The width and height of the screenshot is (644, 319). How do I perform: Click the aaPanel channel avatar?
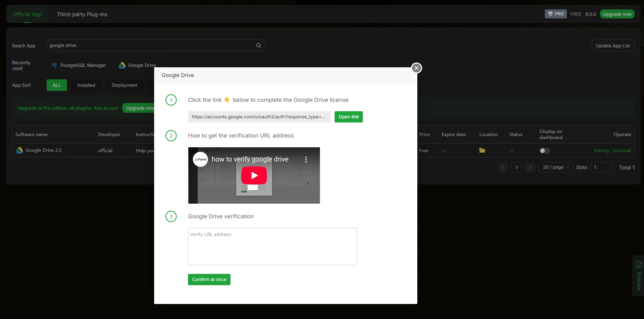[x=200, y=159]
